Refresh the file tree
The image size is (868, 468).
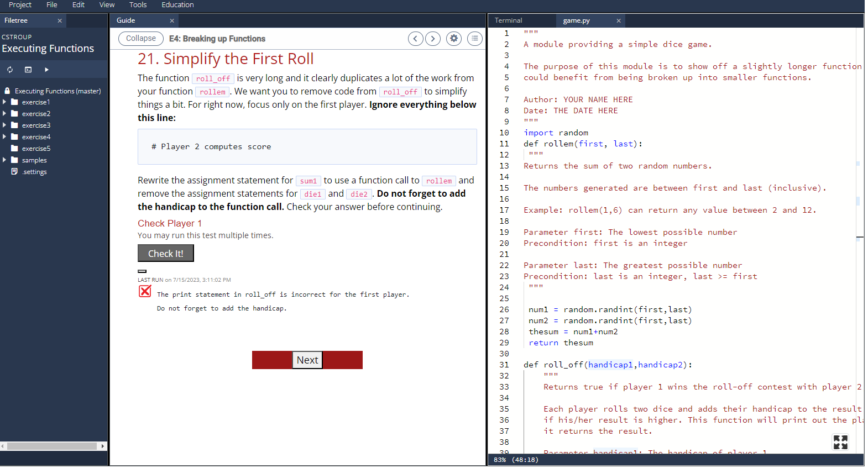pyautogui.click(x=10, y=70)
